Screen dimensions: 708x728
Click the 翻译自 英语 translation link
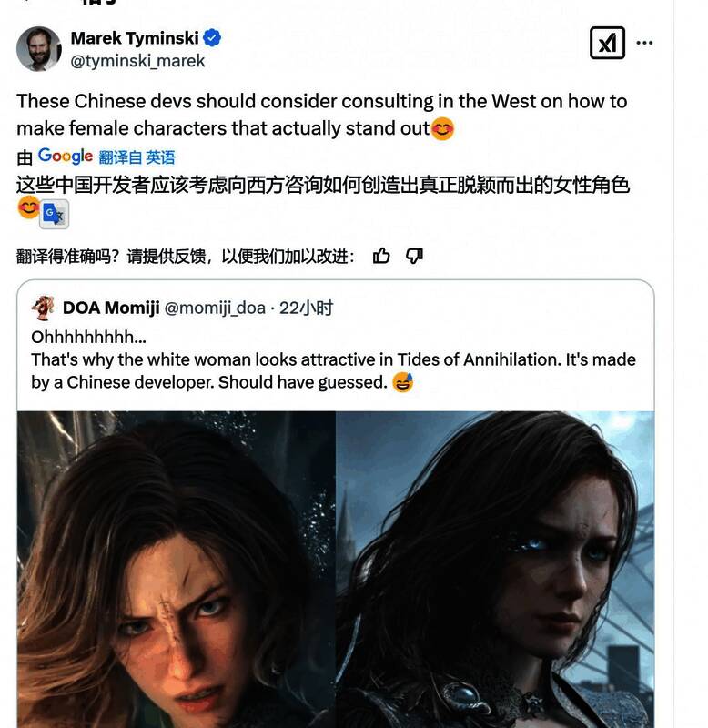(137, 157)
